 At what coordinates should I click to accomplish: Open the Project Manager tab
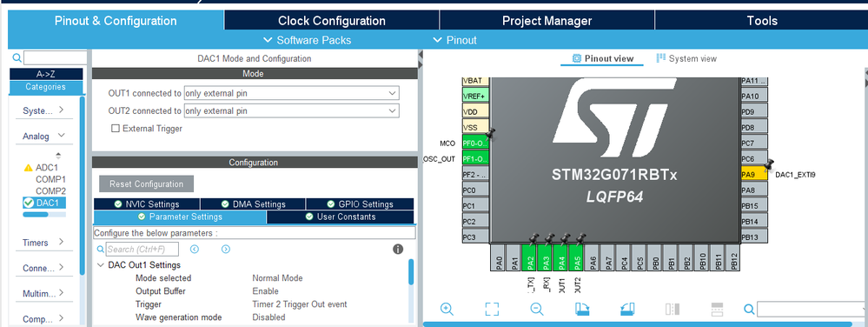547,21
